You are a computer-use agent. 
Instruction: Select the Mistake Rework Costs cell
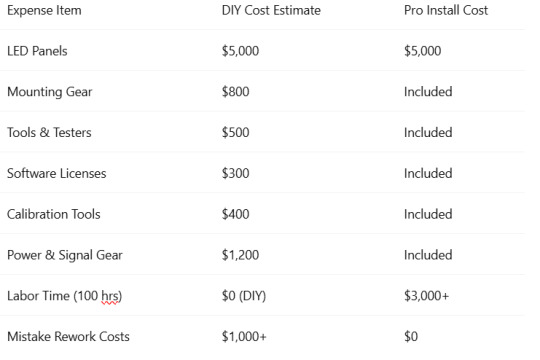coord(69,337)
